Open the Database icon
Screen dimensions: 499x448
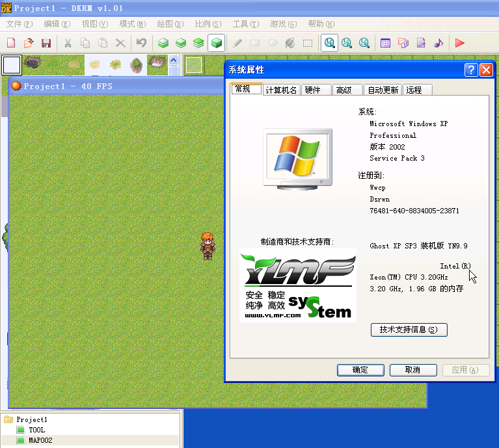pyautogui.click(x=385, y=43)
